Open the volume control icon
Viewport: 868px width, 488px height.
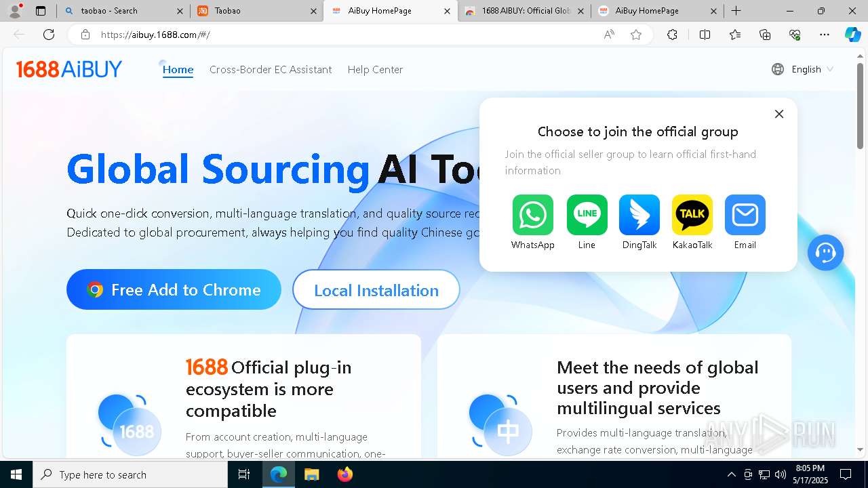point(781,474)
